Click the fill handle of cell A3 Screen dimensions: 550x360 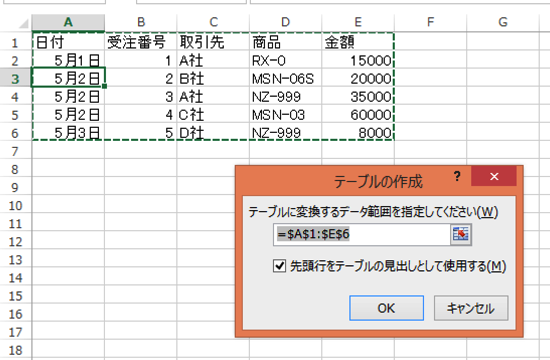(x=105, y=87)
